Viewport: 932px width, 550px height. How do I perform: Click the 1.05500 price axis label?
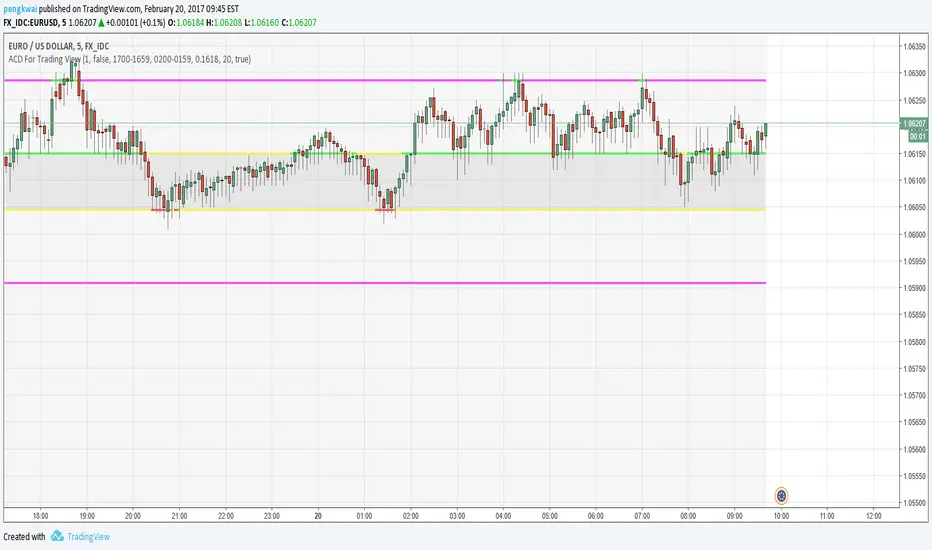pos(915,503)
